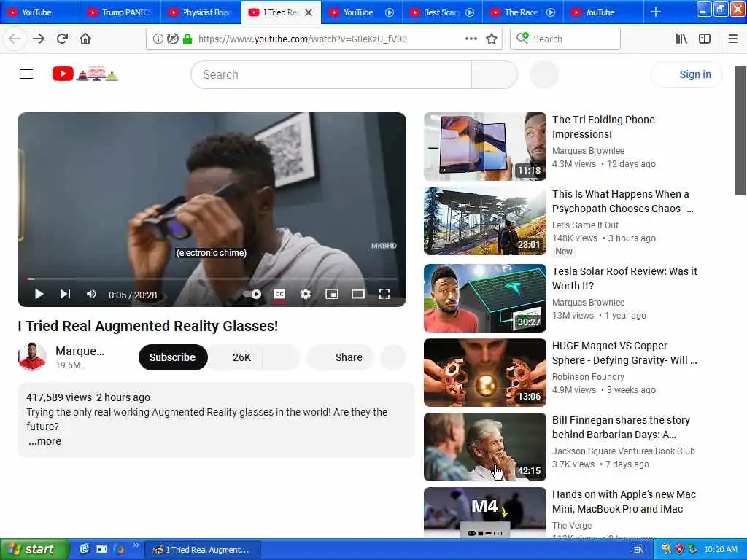View secure connection padlock details

187,39
